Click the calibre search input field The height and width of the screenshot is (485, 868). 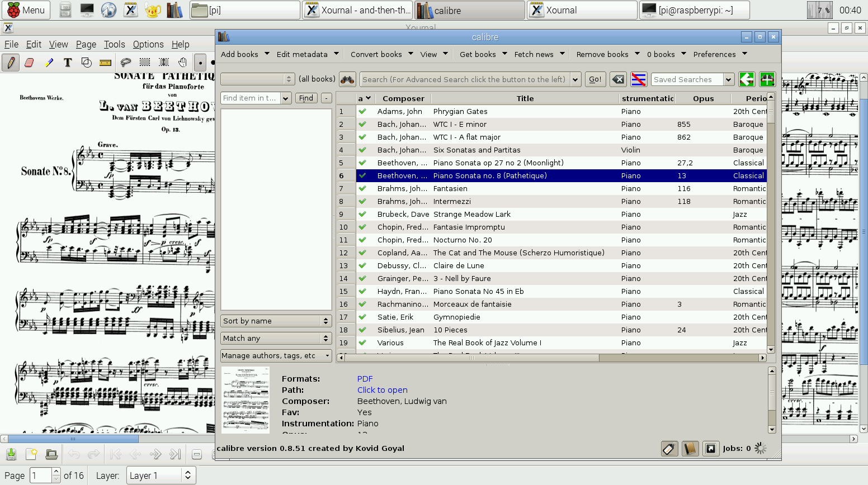tap(465, 79)
